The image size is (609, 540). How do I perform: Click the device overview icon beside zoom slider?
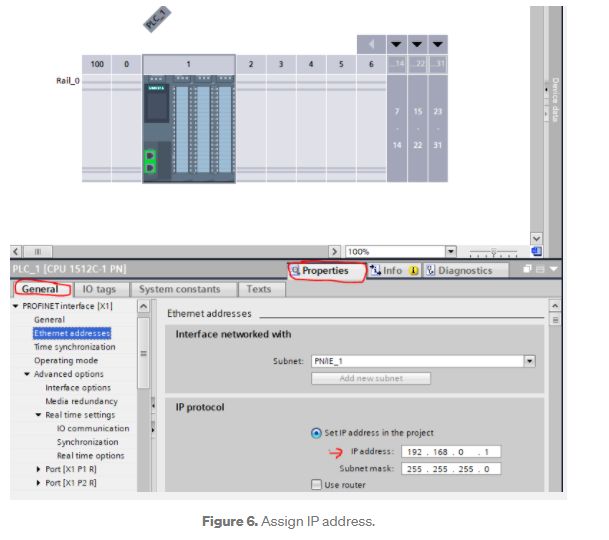(x=536, y=251)
